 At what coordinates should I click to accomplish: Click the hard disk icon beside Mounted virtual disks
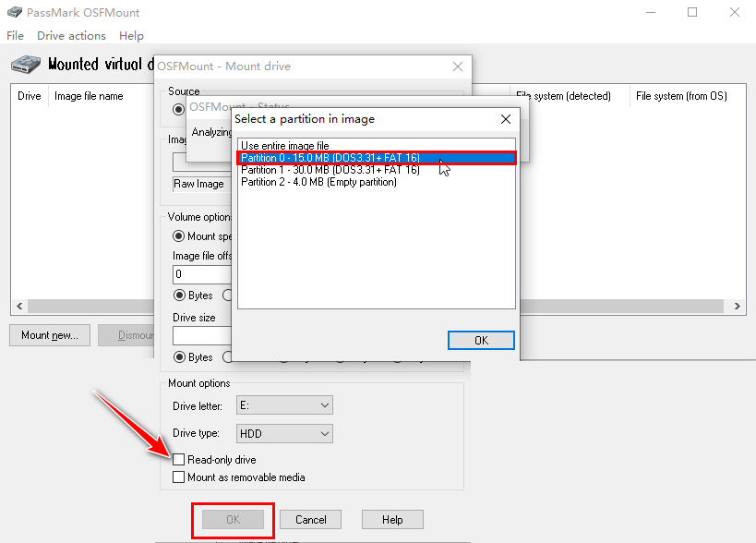[x=24, y=63]
